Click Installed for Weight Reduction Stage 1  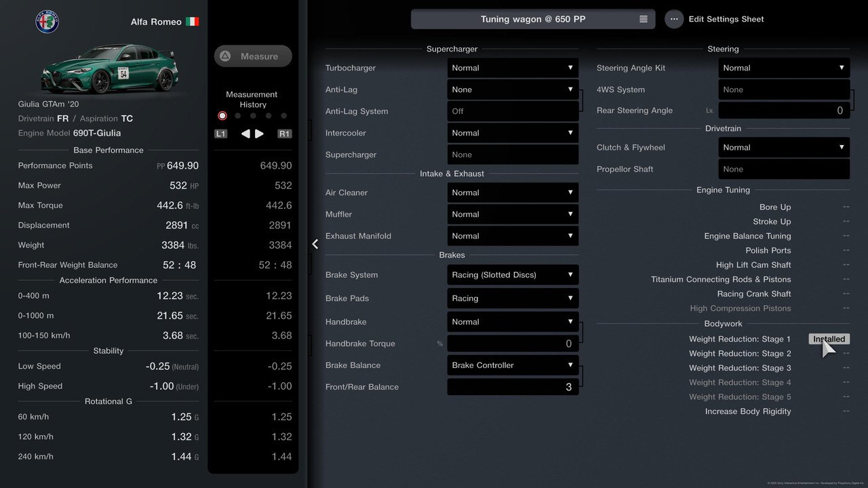829,339
